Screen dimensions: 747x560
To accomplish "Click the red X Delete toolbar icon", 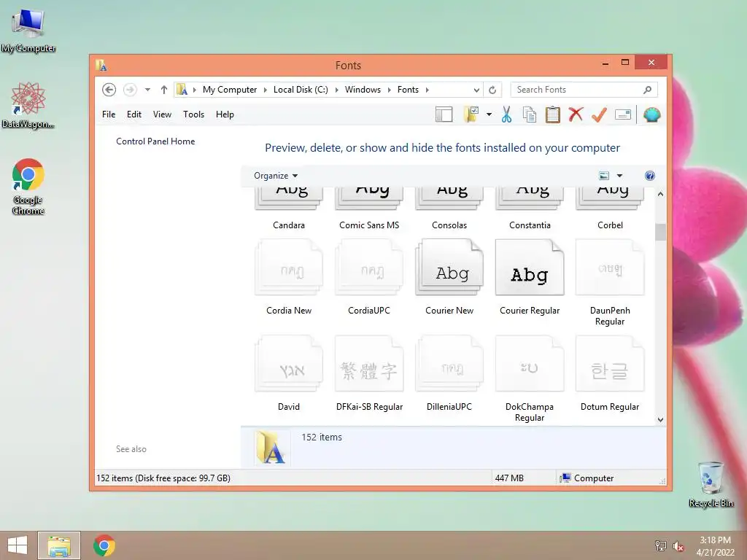I will tap(576, 114).
